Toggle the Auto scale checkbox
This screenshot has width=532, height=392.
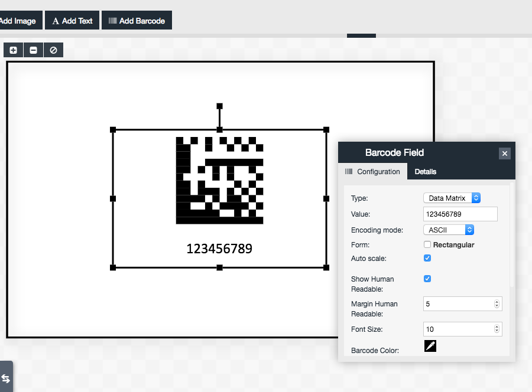click(427, 258)
